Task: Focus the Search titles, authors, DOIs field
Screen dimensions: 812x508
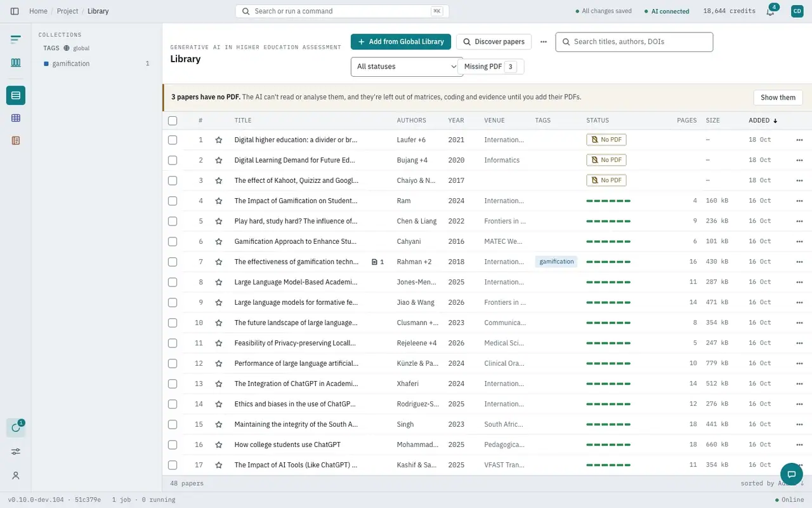Action: (634, 42)
